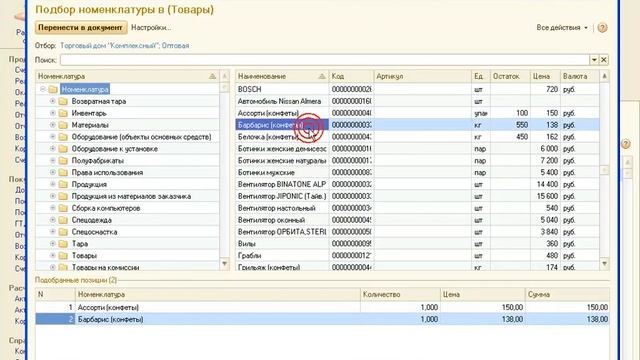Sort tree by Номенклатура column header
Screen dimensions: 640x360
tap(127, 76)
